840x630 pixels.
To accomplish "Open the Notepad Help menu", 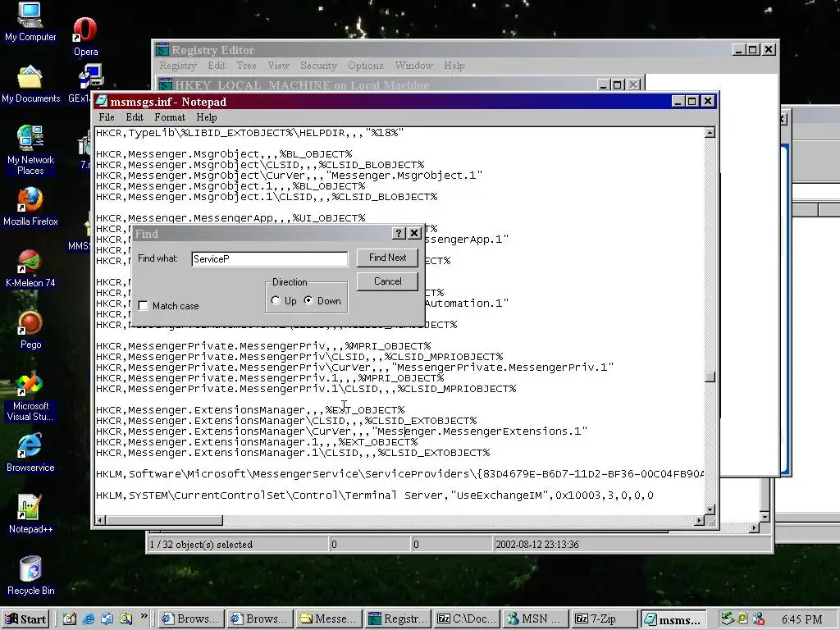I will coord(206,117).
